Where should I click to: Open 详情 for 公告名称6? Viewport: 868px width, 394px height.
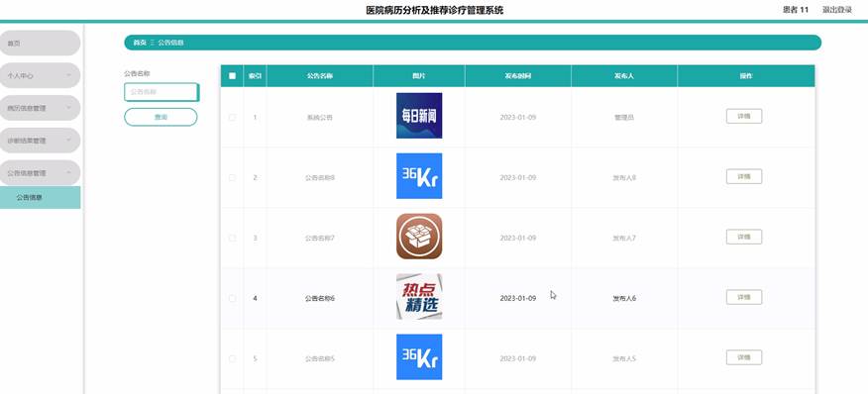point(744,297)
